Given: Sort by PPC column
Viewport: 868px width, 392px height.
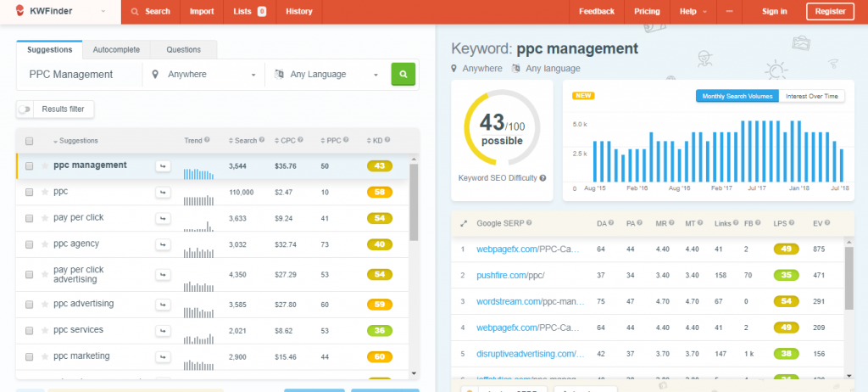Looking at the screenshot, I should pyautogui.click(x=331, y=141).
